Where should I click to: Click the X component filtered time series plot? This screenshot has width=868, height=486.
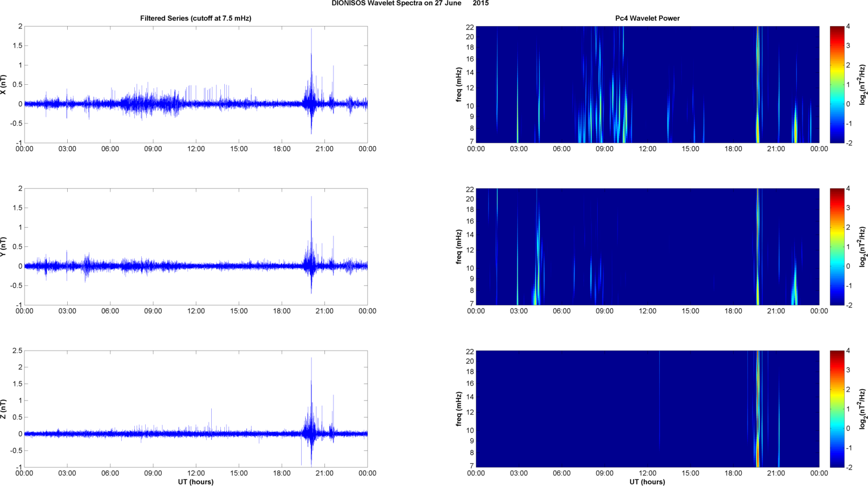click(196, 84)
